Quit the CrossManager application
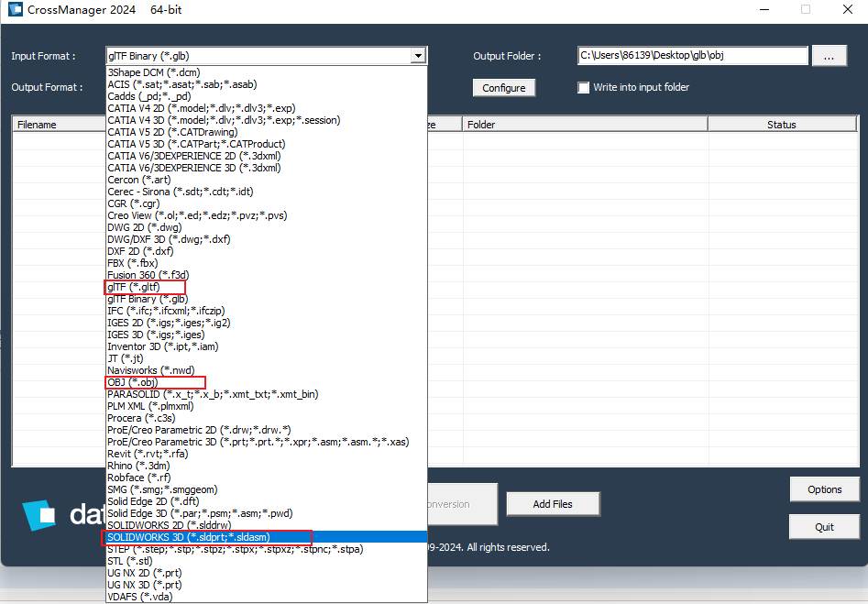 824,527
